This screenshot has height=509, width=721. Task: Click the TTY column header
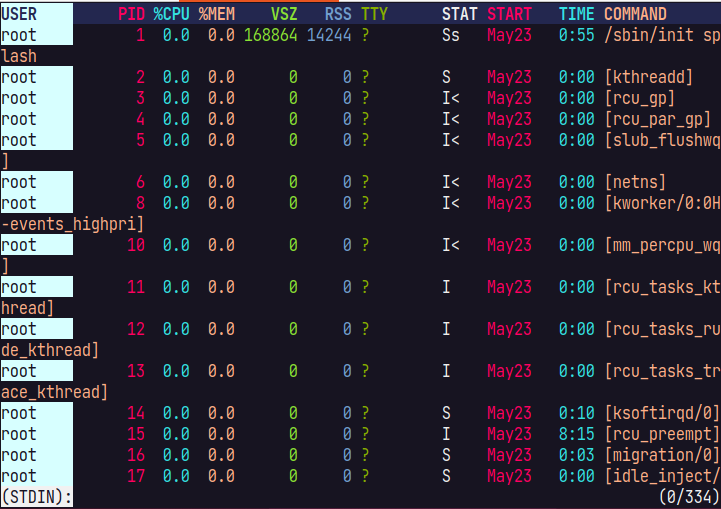pyautogui.click(x=374, y=14)
